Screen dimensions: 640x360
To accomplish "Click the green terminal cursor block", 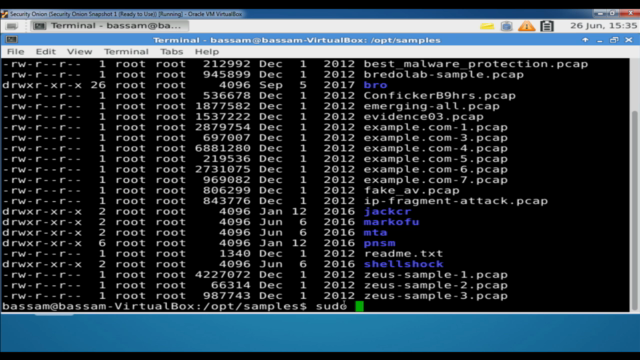I will 360,307.
